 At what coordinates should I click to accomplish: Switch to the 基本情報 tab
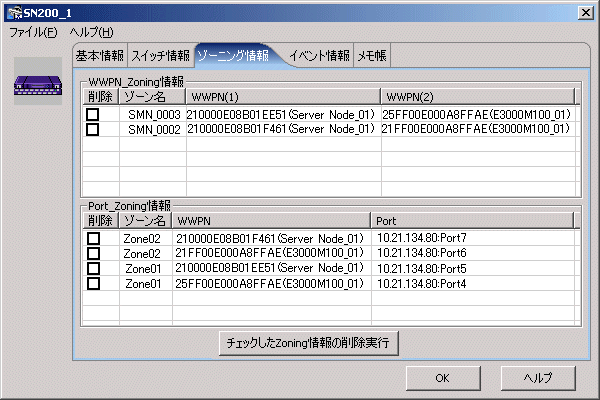[x=99, y=56]
